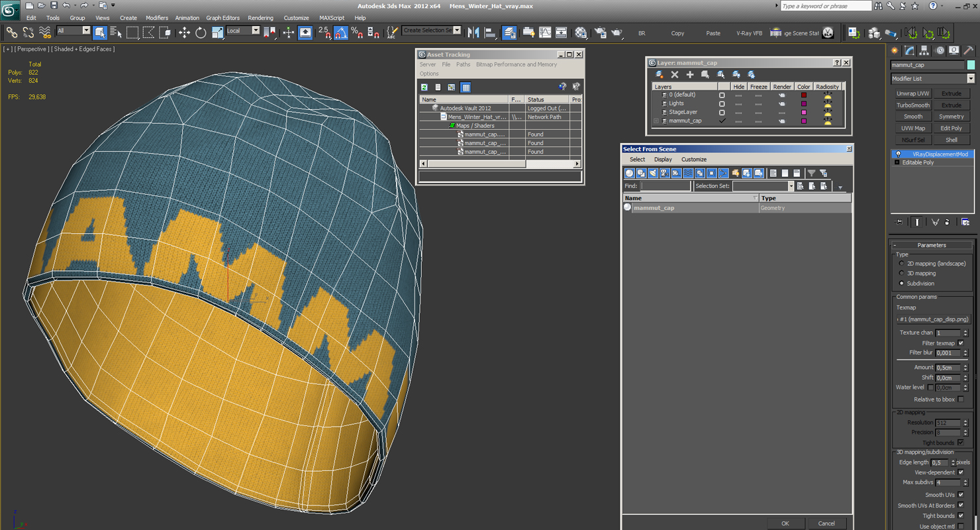Select the 2D mapping (landscape) radio
The height and width of the screenshot is (530, 980).
pos(901,264)
